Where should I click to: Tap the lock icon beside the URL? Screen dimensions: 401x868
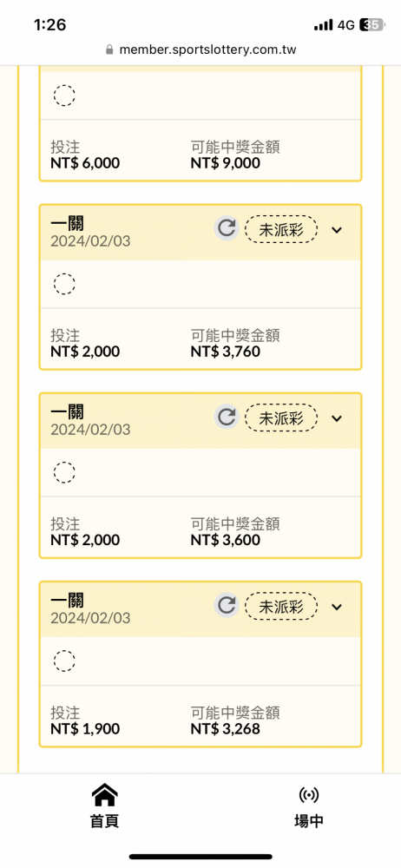coord(109,49)
